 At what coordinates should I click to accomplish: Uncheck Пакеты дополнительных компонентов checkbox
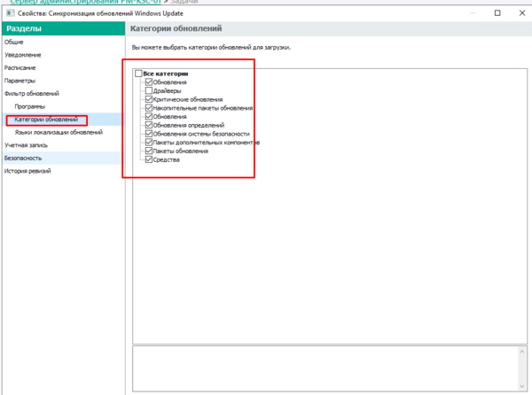click(149, 143)
